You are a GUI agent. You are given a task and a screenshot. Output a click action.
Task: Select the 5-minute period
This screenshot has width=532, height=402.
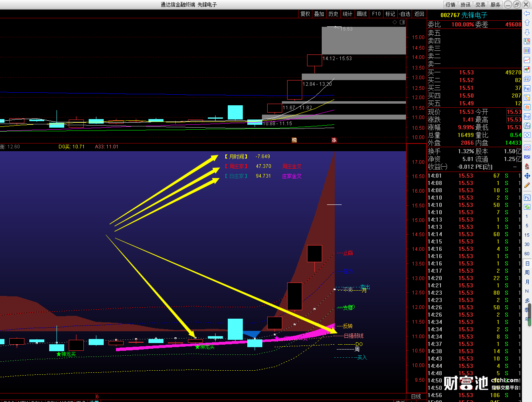[527, 226]
